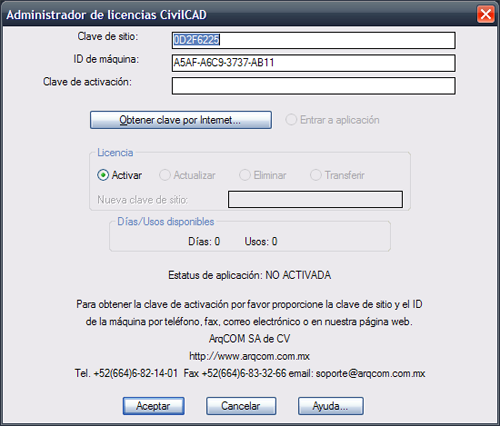Click the Estatus de aplicación: NO ACTIVADA text
The image size is (500, 426).
[x=250, y=275]
